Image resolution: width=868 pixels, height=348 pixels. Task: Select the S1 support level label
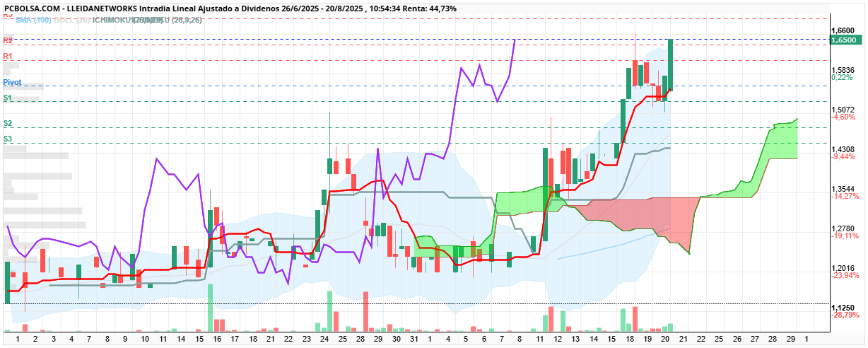tap(8, 98)
